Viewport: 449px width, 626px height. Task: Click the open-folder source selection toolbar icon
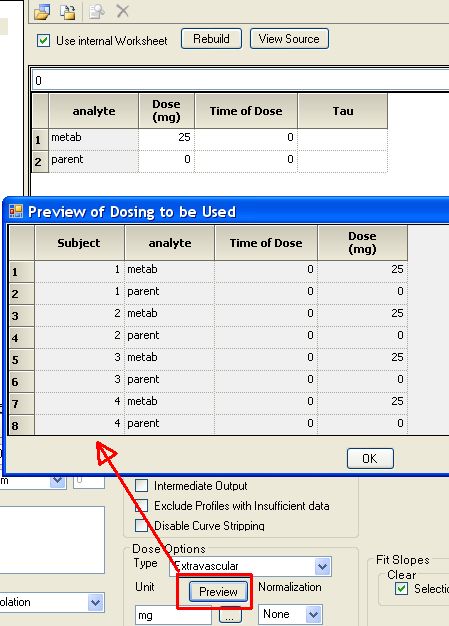(42, 12)
